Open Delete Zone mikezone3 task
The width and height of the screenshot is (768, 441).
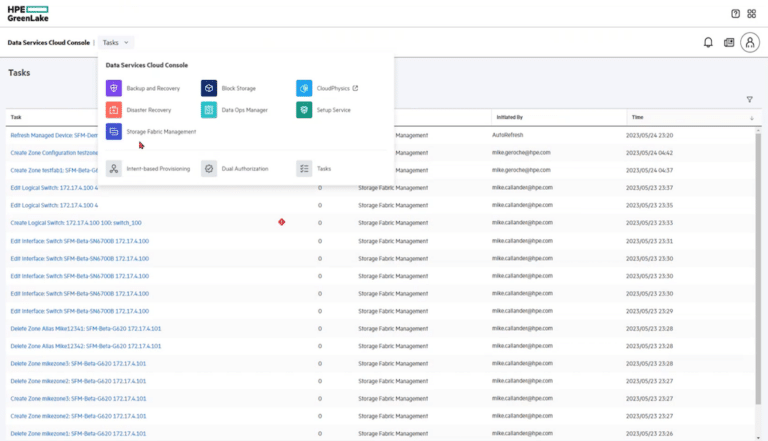pos(78,364)
